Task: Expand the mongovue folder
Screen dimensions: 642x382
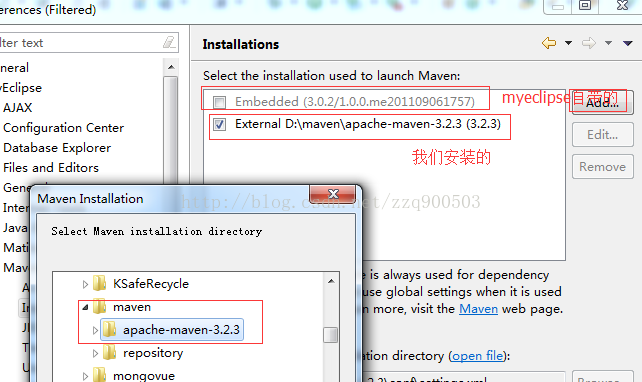Action: click(85, 376)
